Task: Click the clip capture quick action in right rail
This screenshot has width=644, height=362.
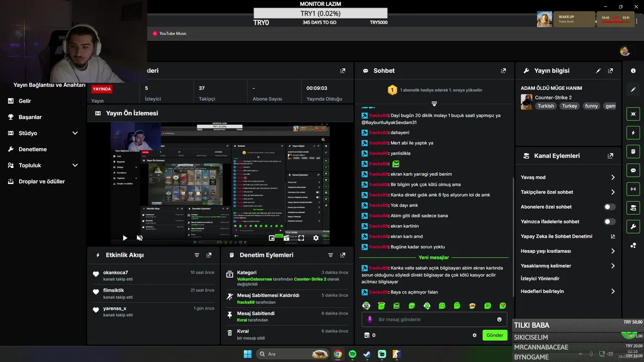Action: click(633, 114)
